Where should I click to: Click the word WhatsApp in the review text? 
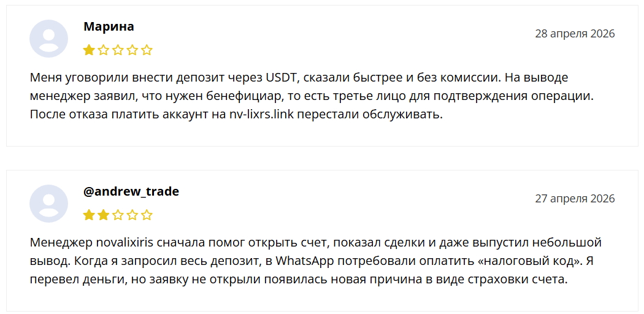[x=304, y=261]
